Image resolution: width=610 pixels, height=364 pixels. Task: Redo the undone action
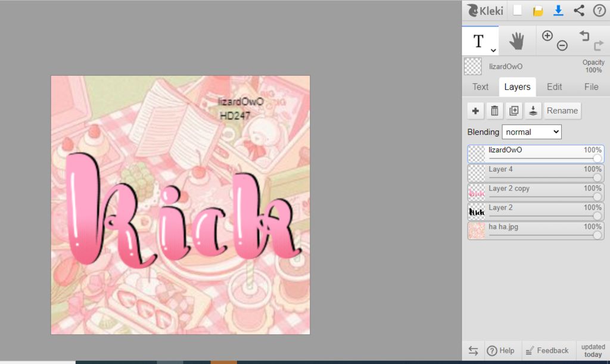coord(598,45)
